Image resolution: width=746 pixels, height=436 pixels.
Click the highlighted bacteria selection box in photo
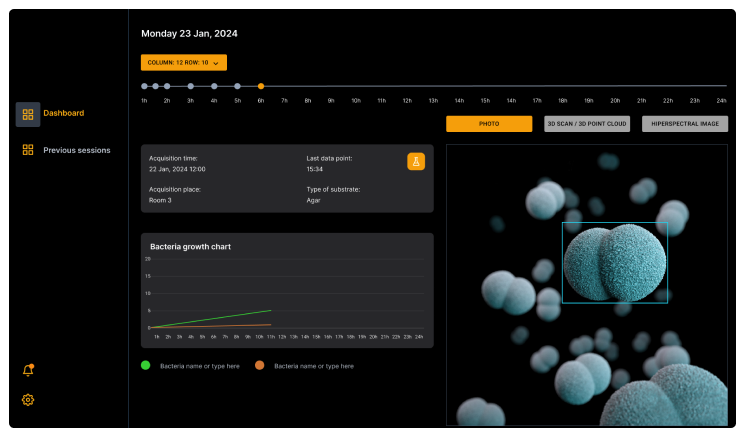click(614, 262)
